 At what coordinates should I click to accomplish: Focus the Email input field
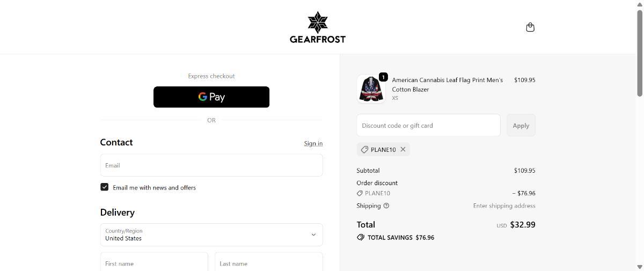(211, 165)
